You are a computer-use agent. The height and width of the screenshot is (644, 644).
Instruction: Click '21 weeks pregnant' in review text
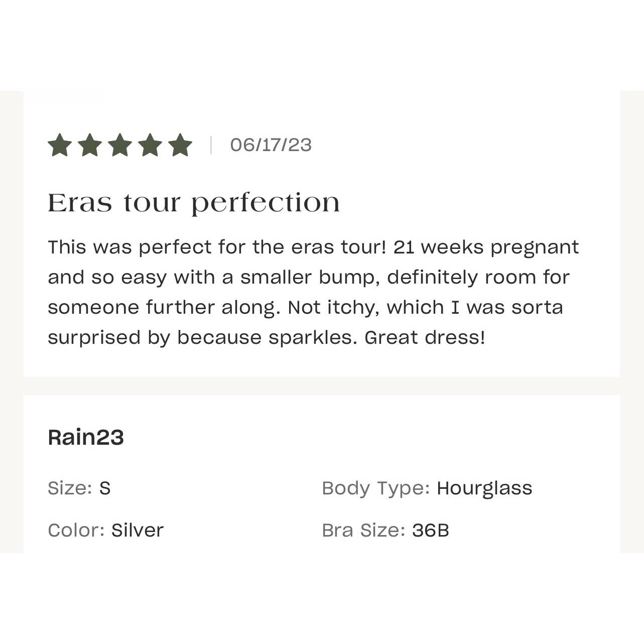coord(486,247)
